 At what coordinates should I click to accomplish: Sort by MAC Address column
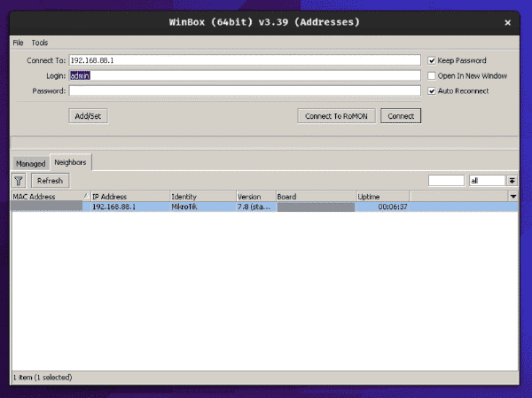coord(51,197)
